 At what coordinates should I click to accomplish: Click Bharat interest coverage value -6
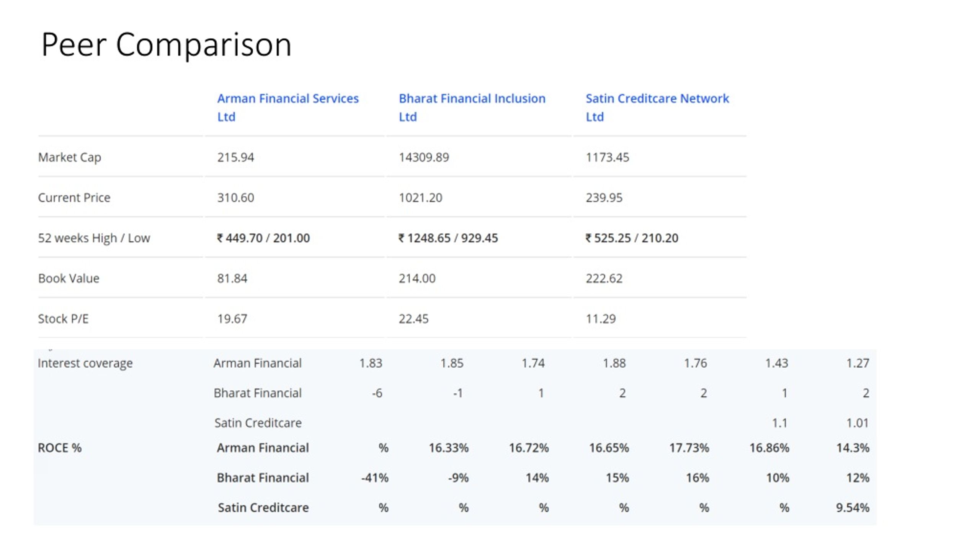(x=377, y=393)
